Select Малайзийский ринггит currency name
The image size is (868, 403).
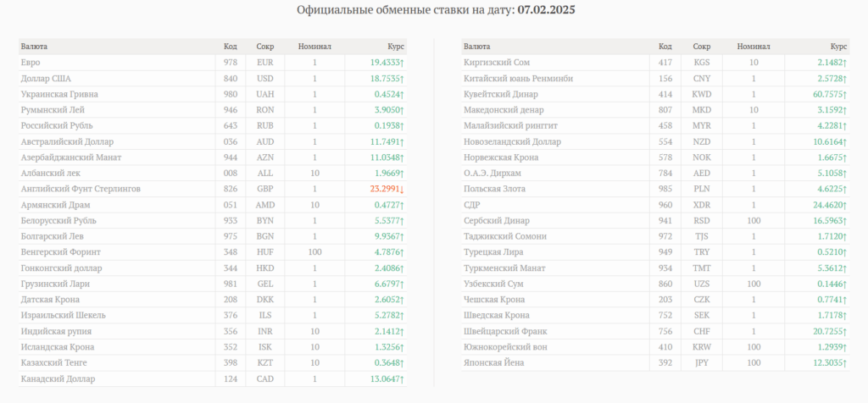(509, 125)
